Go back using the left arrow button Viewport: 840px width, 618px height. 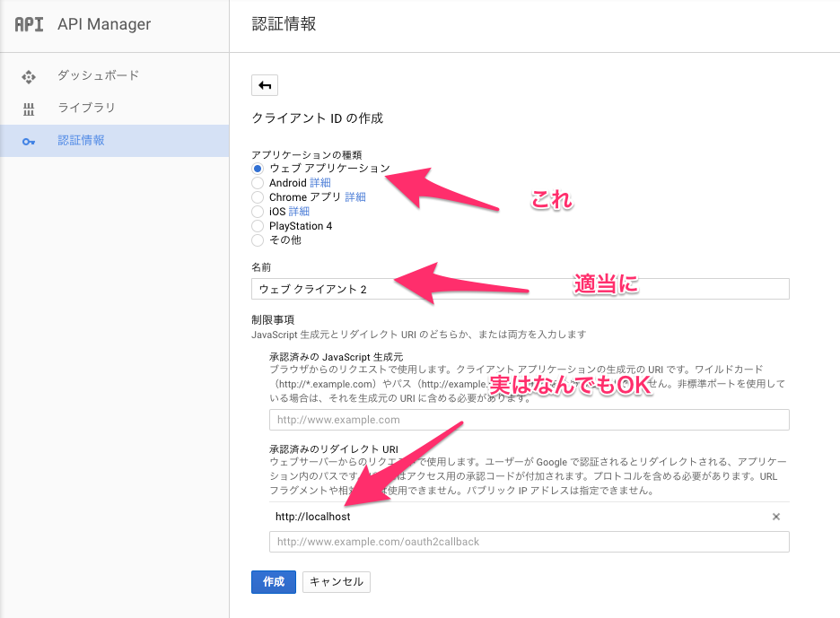coord(265,85)
